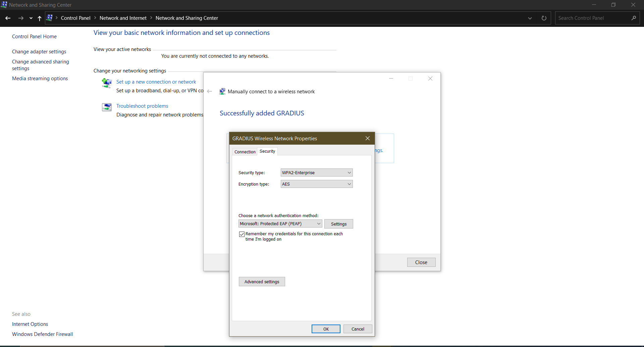Go back using the address bar back arrow
Image resolution: width=644 pixels, height=347 pixels.
tap(8, 18)
